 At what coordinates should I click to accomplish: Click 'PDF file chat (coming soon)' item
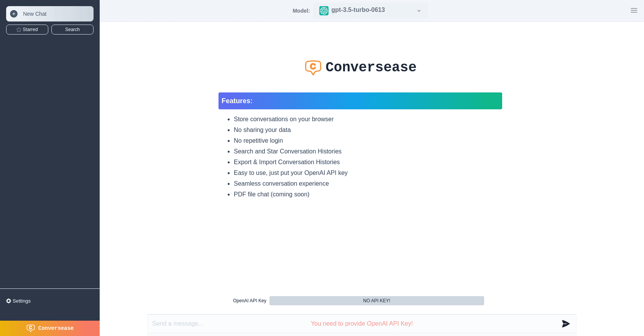click(271, 194)
